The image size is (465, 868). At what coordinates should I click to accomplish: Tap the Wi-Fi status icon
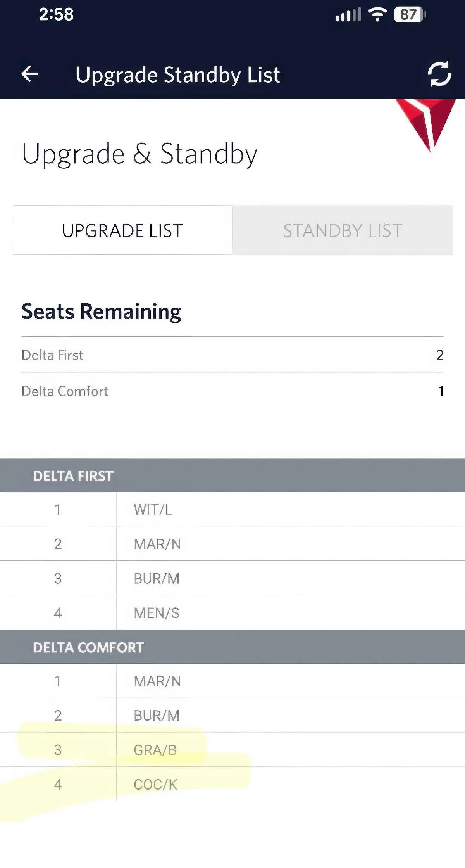[377, 15]
